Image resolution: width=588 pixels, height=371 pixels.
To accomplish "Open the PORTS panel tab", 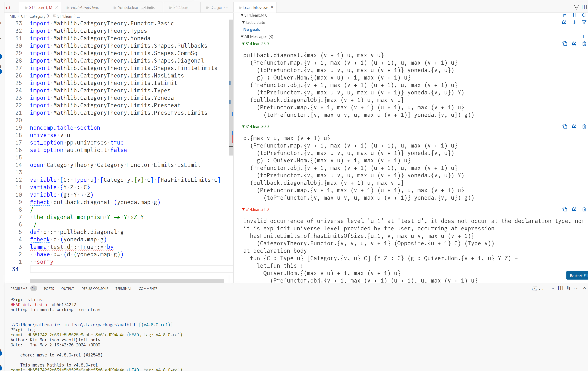I will pyautogui.click(x=49, y=288).
